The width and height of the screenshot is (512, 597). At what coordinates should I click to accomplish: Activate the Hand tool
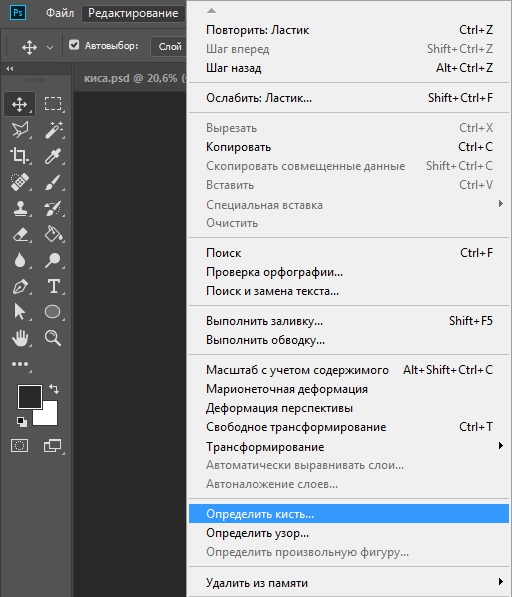click(19, 338)
